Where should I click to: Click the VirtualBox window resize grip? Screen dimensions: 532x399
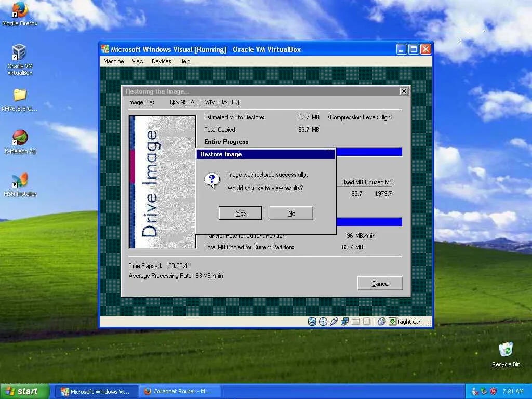pyautogui.click(x=429, y=323)
